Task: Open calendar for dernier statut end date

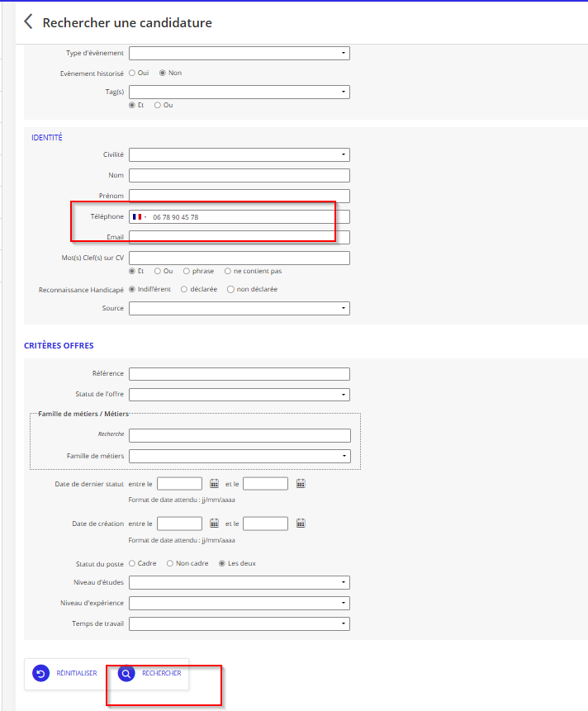Action: point(301,484)
